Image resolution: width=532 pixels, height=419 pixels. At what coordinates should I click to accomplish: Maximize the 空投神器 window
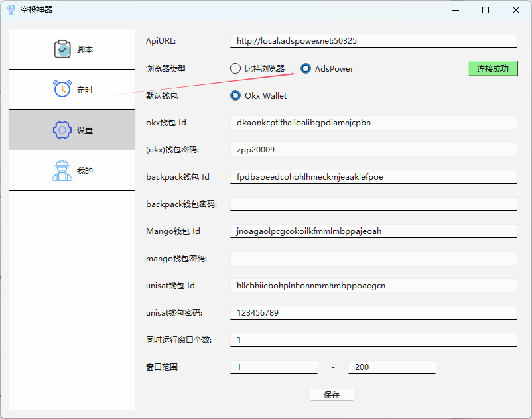(486, 10)
